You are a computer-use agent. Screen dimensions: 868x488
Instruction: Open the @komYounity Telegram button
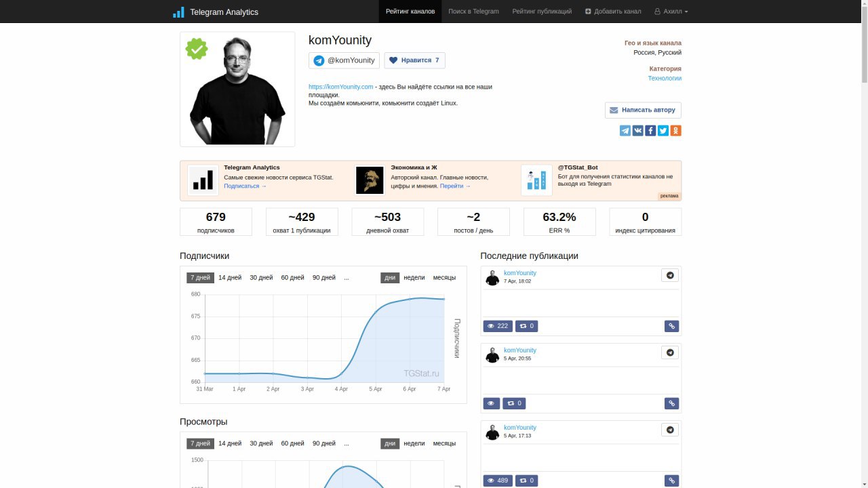click(344, 60)
